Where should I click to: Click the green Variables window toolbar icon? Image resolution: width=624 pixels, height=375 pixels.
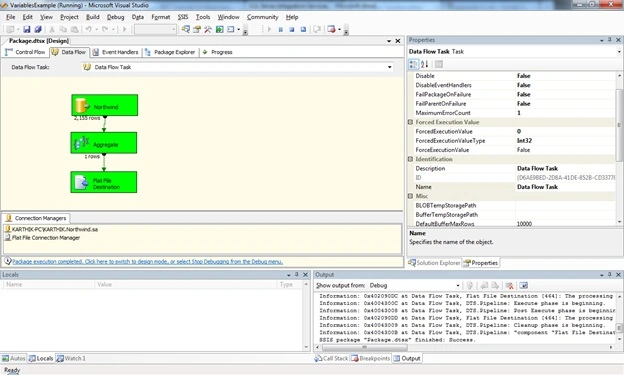(219, 29)
